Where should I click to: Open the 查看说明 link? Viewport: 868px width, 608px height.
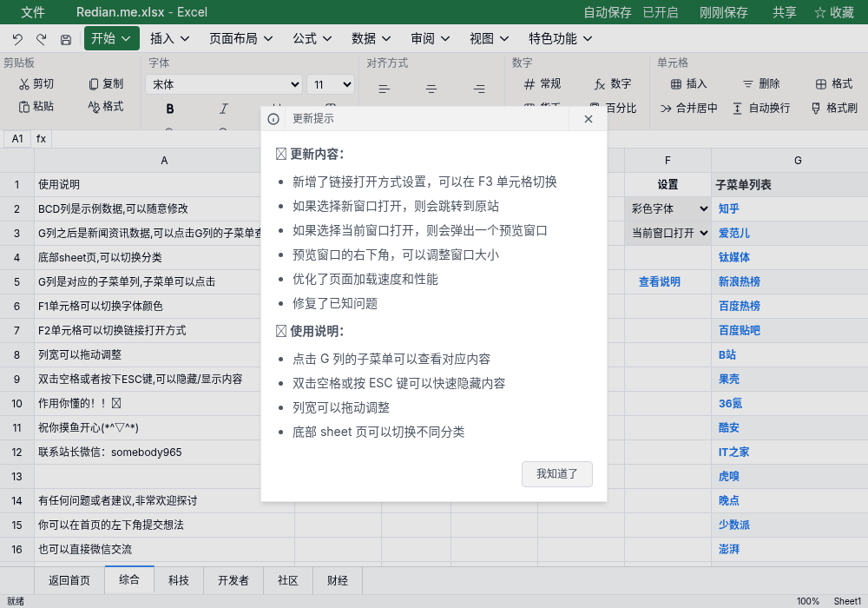point(660,281)
